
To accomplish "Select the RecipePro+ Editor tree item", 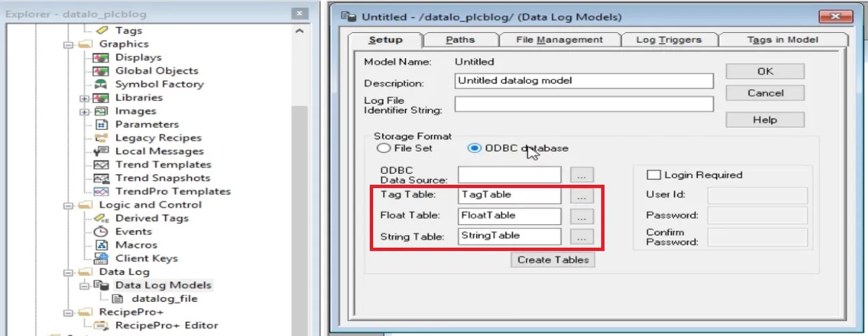I will click(x=167, y=325).
